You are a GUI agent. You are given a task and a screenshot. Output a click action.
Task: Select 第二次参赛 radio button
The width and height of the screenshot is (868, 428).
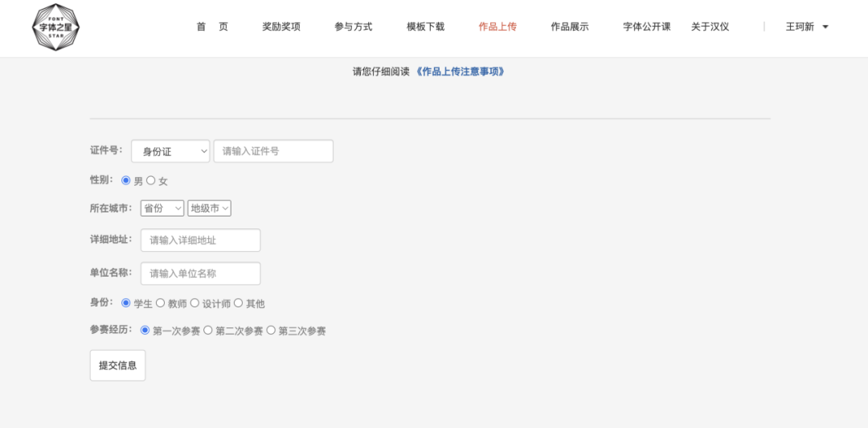click(x=208, y=330)
